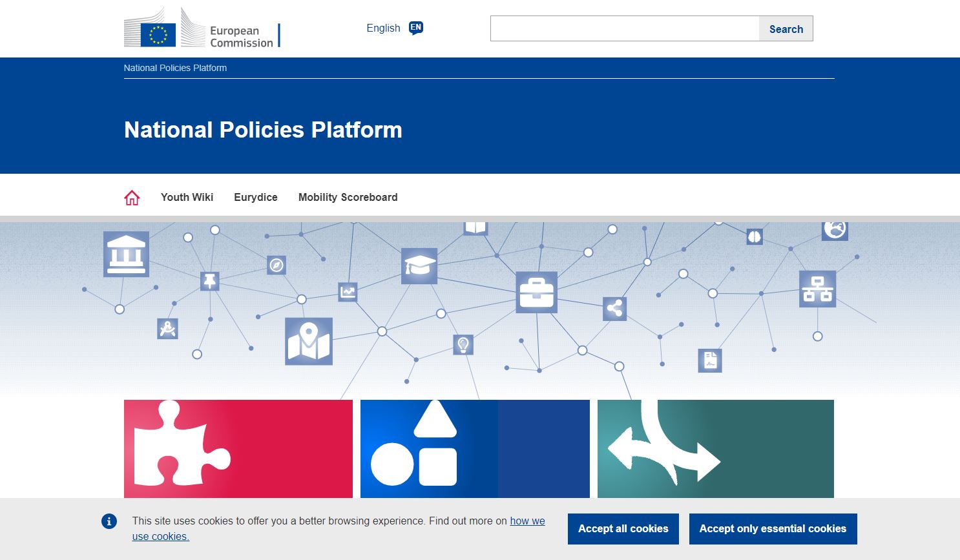960x560 pixels.
Task: Click the briefcase icon in banner
Action: [x=536, y=293]
